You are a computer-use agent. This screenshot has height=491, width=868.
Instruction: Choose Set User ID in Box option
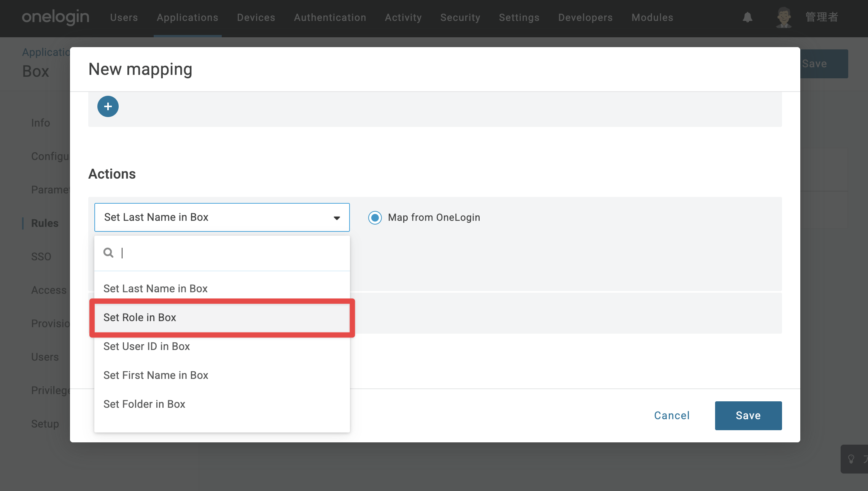pyautogui.click(x=222, y=346)
